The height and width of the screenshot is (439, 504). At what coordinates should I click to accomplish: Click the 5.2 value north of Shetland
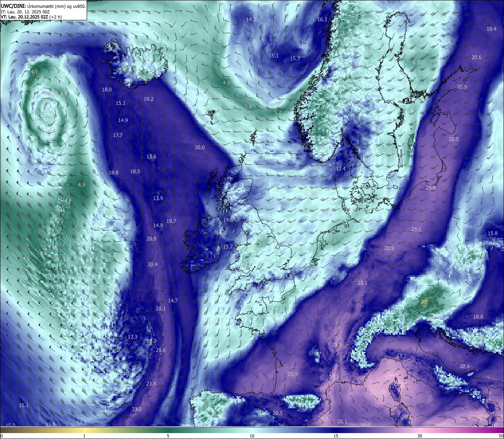point(278,113)
